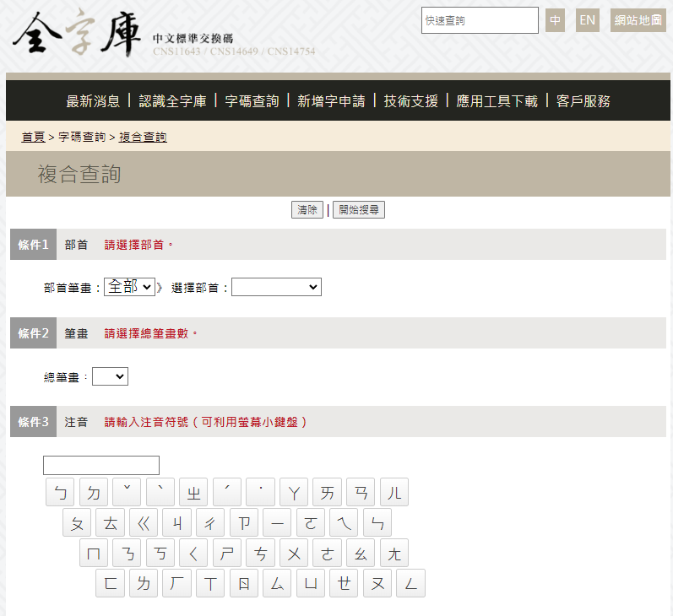Open 字碼查詢 menu item
The height and width of the screenshot is (616, 673).
pos(252,101)
